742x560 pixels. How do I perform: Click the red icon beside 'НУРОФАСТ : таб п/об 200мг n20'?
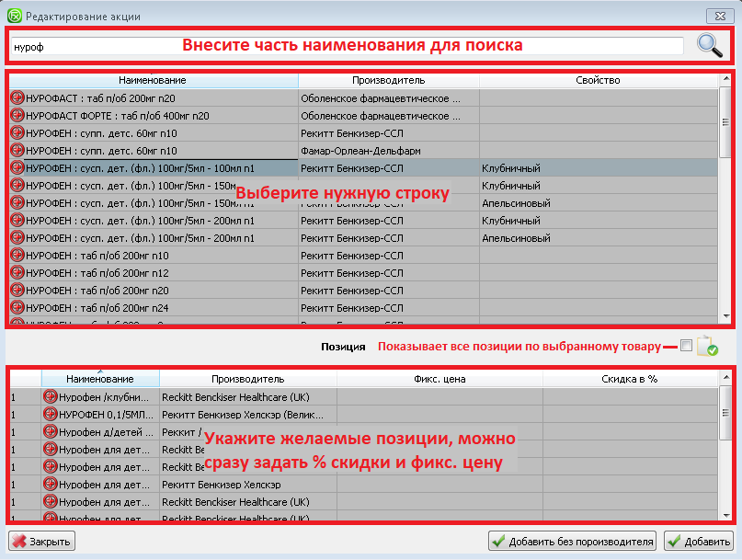[x=17, y=98]
